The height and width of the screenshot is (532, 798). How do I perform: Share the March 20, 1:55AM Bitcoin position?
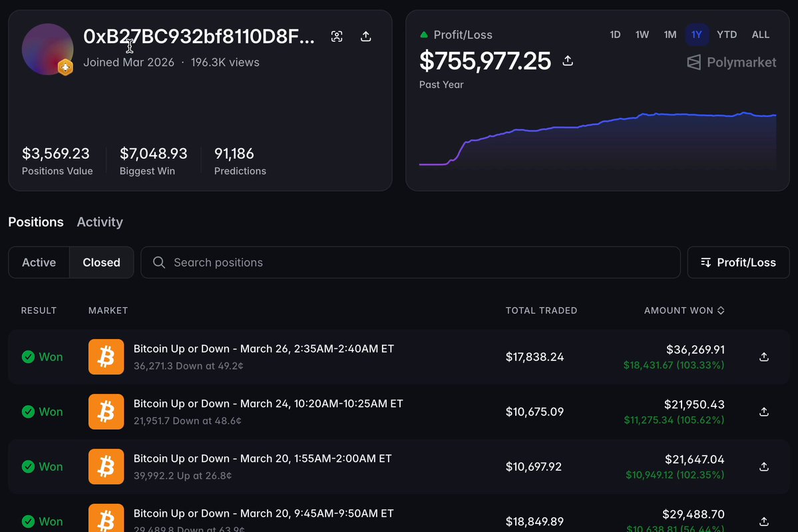pos(763,467)
